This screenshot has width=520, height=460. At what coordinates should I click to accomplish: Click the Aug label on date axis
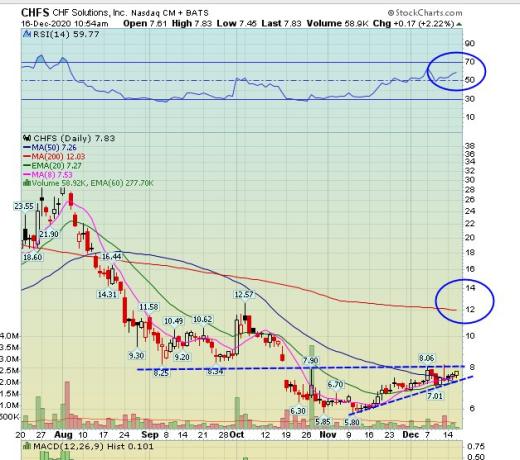[x=63, y=435]
